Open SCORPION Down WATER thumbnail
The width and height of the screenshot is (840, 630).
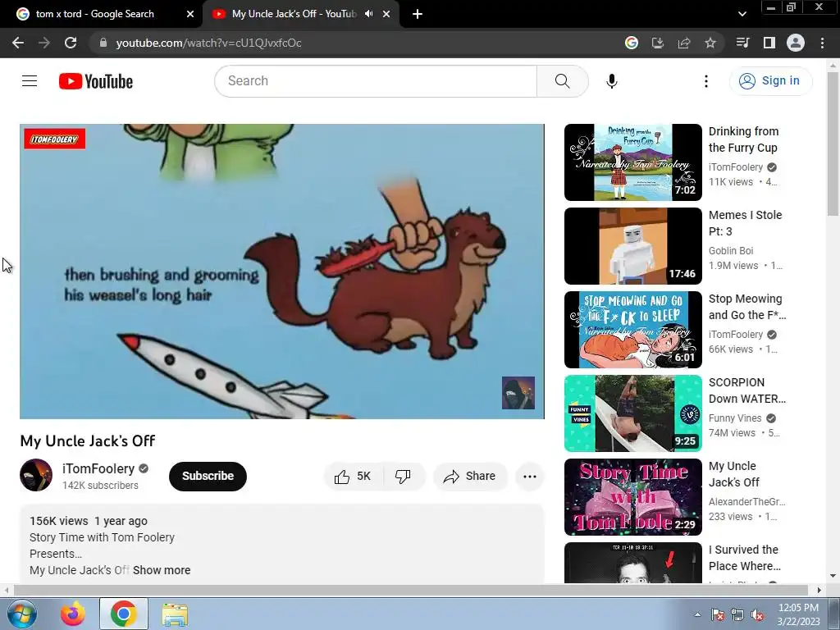click(x=632, y=413)
